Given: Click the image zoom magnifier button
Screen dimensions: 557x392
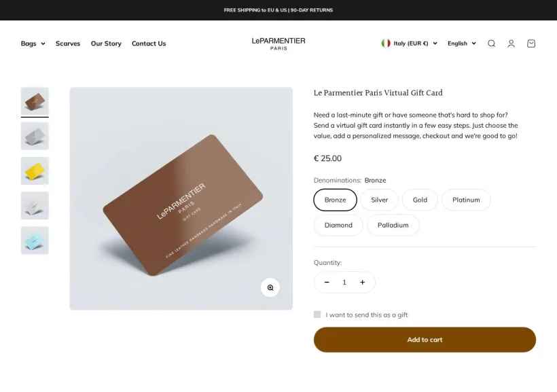Looking at the screenshot, I should coord(270,287).
